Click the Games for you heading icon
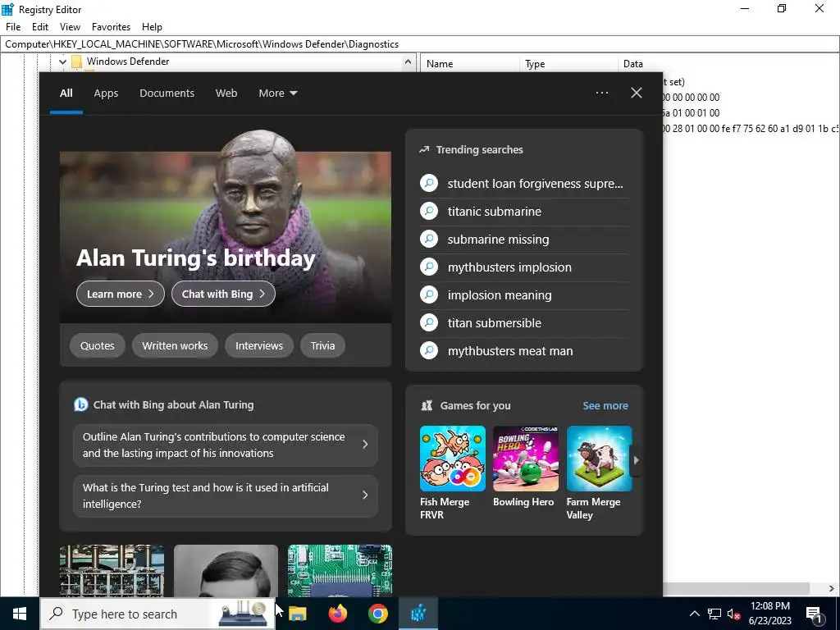 click(x=427, y=405)
